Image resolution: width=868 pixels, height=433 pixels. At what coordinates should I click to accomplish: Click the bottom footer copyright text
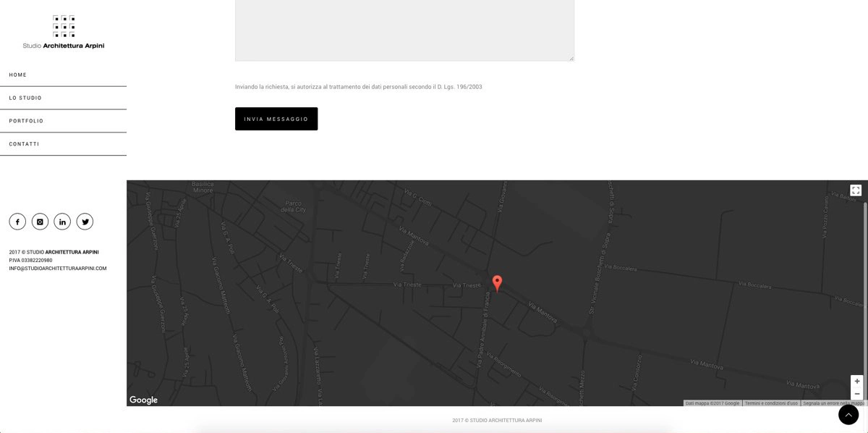tap(497, 420)
